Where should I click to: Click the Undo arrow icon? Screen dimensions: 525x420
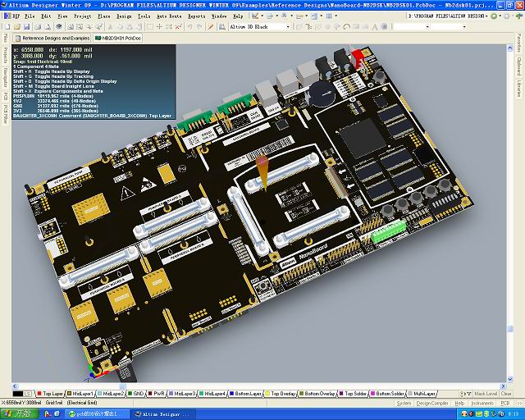(190, 27)
